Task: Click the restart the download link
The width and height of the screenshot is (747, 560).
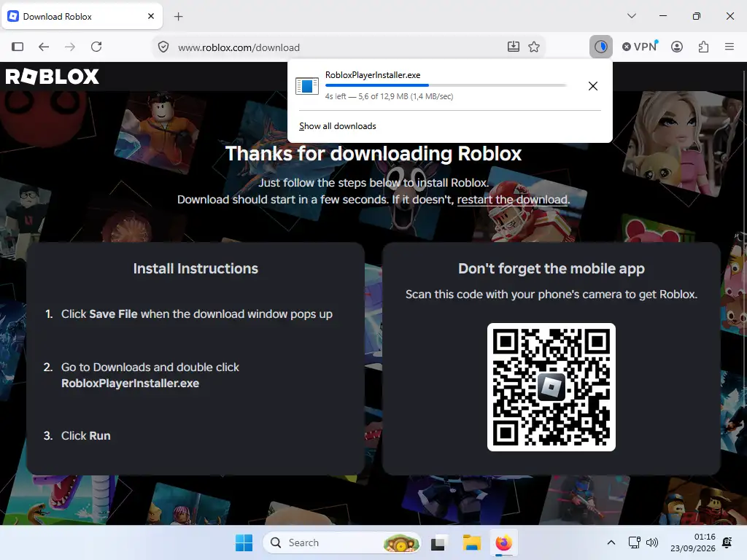Action: pos(512,200)
